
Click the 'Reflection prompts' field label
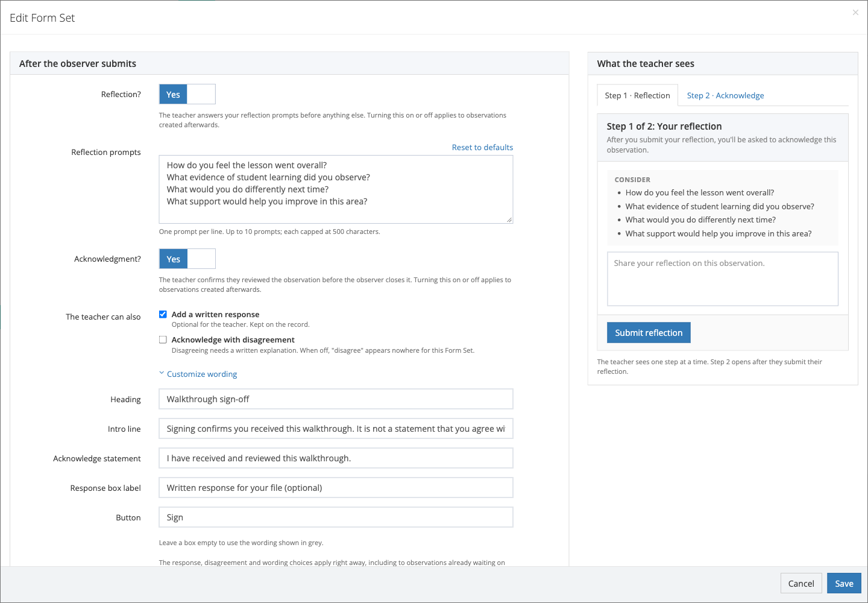[x=106, y=152]
